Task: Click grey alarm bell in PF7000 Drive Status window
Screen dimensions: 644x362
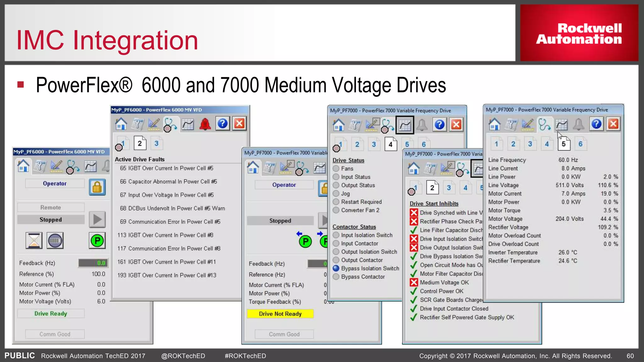Action: 422,125
